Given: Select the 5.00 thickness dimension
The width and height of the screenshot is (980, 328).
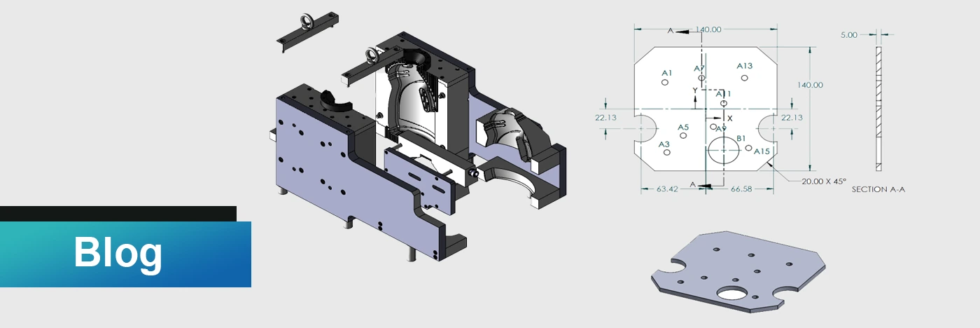Looking at the screenshot, I should click(848, 34).
